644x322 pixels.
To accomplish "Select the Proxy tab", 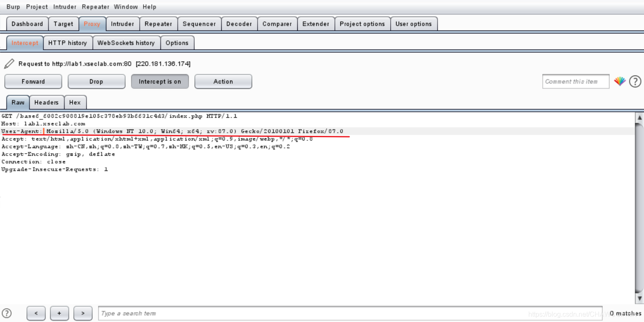I will 92,24.
